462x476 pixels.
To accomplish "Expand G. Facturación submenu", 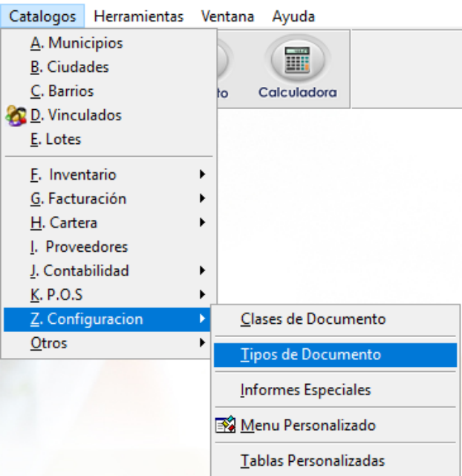I will (x=108, y=198).
